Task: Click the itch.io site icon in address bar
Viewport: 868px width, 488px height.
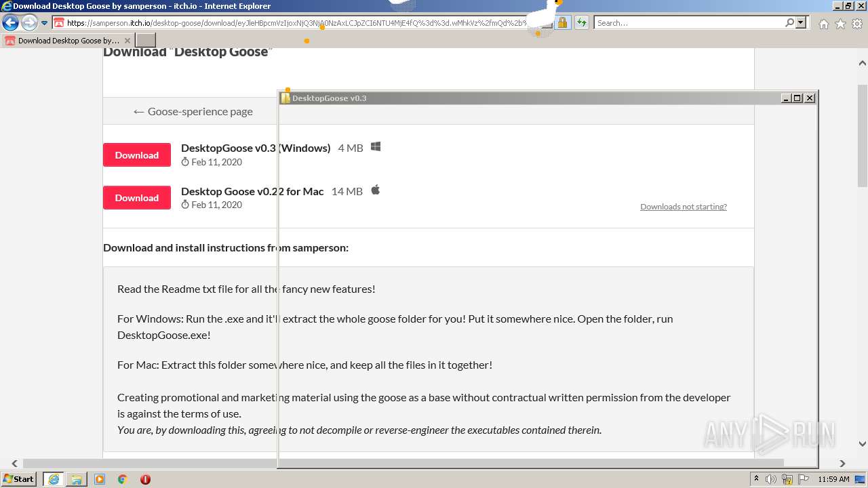Action: click(59, 23)
